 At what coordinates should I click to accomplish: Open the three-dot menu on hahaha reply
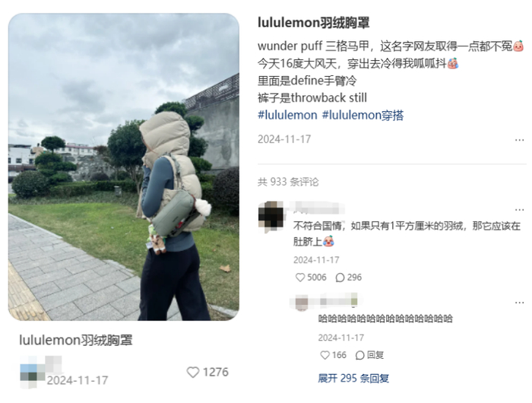pyautogui.click(x=519, y=303)
